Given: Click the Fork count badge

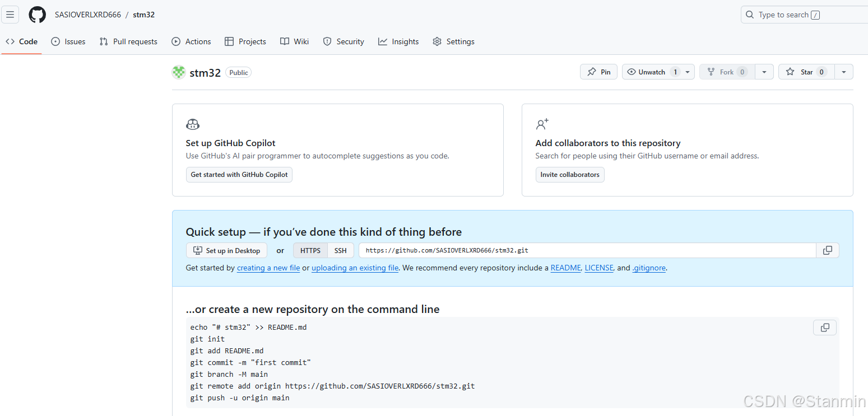Looking at the screenshot, I should [742, 72].
